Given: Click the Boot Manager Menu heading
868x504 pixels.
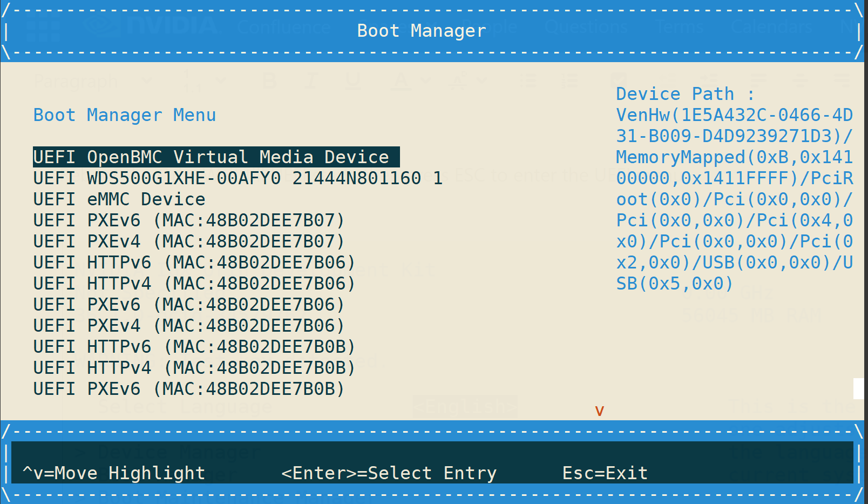Looking at the screenshot, I should coord(125,115).
